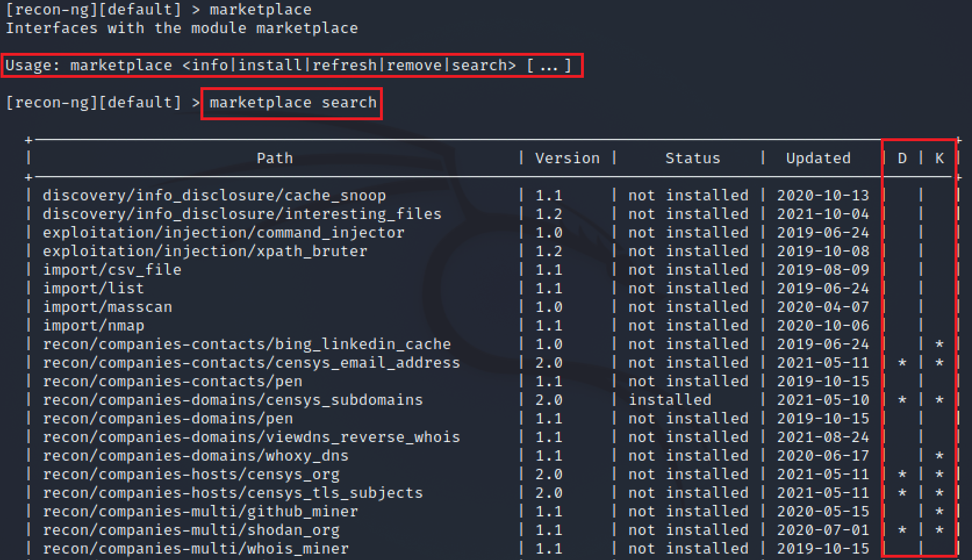Select the highlighted marketplace search command
Viewport: 972px width, 560px height.
pyautogui.click(x=292, y=103)
